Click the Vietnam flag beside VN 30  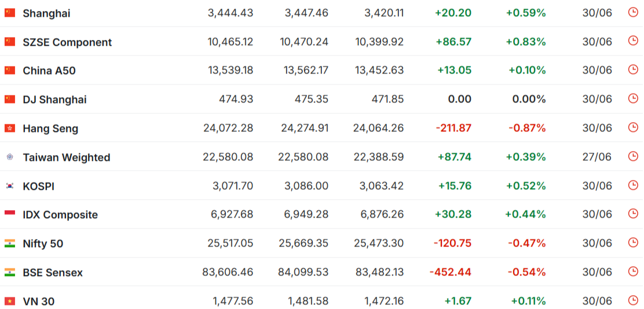[x=10, y=301]
